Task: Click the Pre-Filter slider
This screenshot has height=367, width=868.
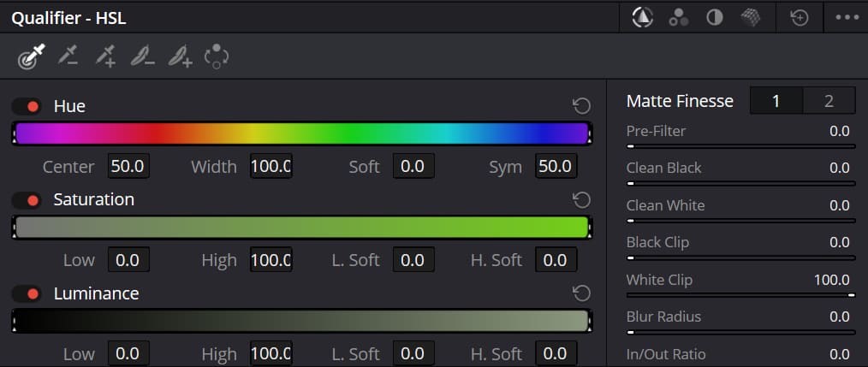Action: pos(740,146)
